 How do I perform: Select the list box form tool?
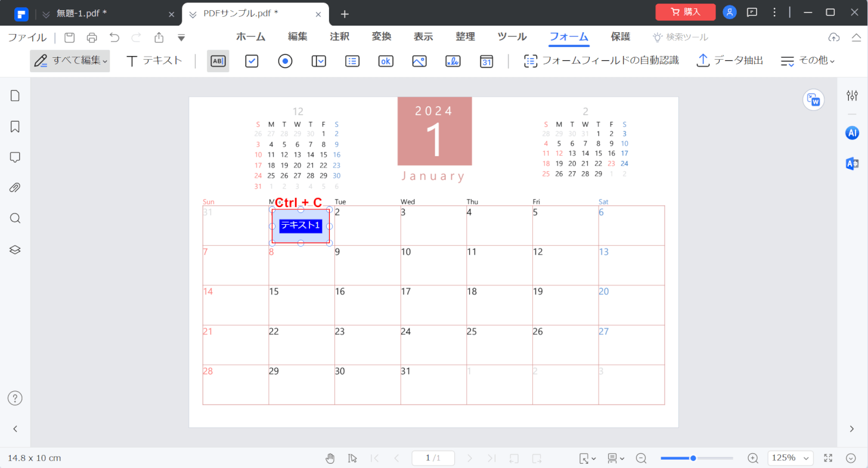pyautogui.click(x=352, y=61)
